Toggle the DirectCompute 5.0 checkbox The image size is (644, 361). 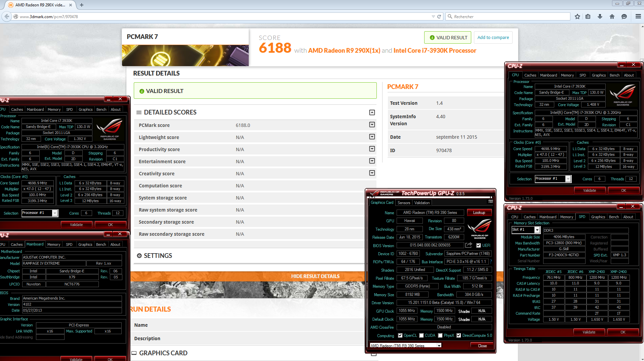point(458,335)
